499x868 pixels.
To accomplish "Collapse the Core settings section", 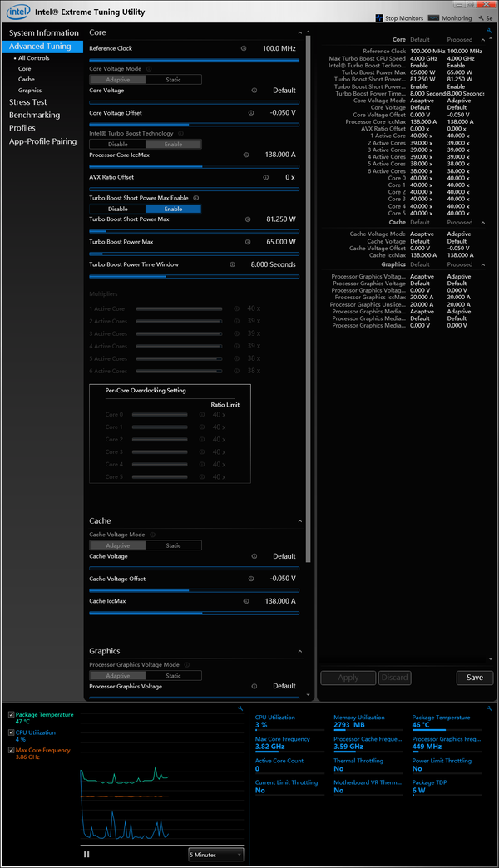I will tap(300, 32).
